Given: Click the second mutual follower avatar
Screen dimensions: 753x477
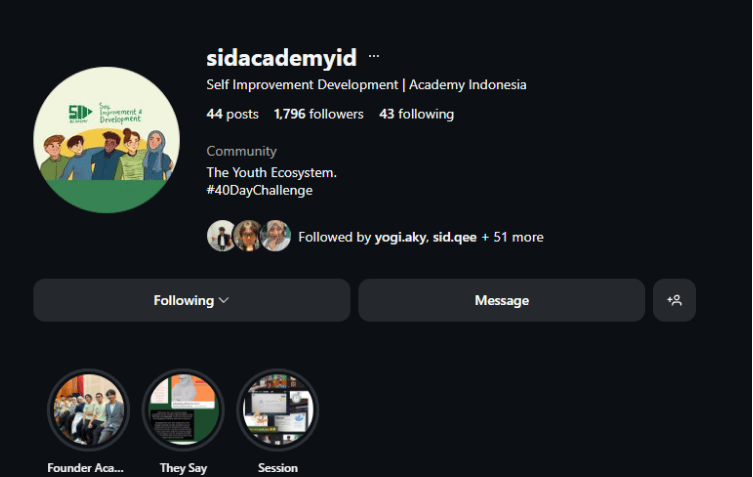Looking at the screenshot, I should [x=247, y=236].
